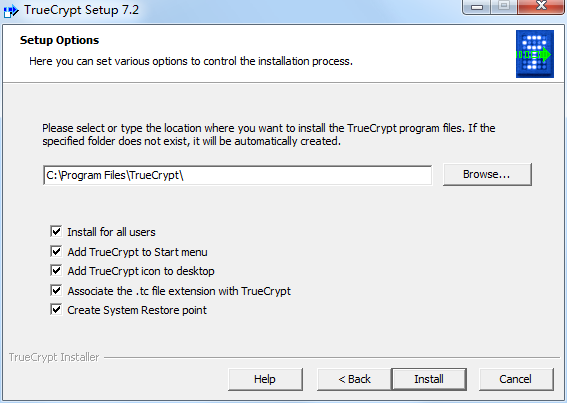Click the greyed-out maximize window button
Image resolution: width=567 pixels, height=403 pixels.
tap(504, 6)
